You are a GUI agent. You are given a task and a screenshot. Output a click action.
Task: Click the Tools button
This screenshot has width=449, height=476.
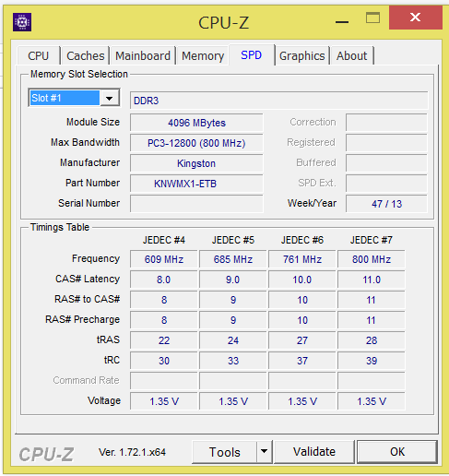pos(224,452)
